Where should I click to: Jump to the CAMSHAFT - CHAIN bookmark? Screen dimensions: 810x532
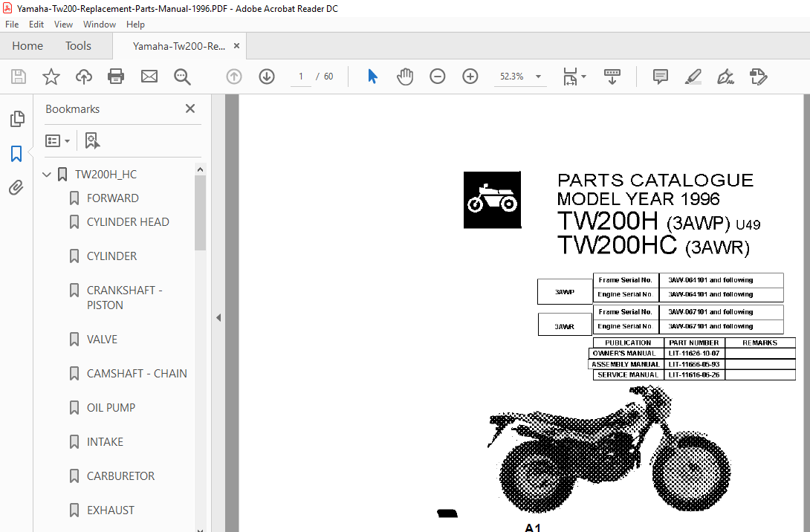pyautogui.click(x=137, y=374)
